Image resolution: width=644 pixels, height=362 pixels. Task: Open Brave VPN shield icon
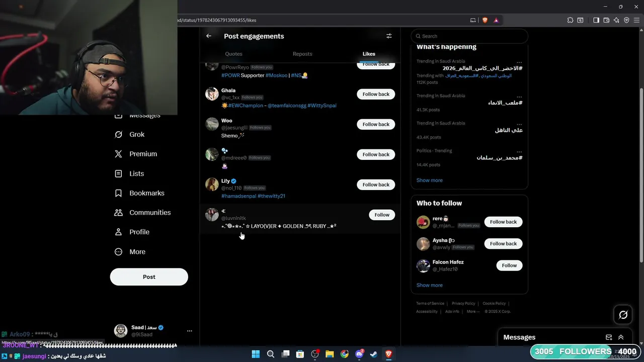626,20
